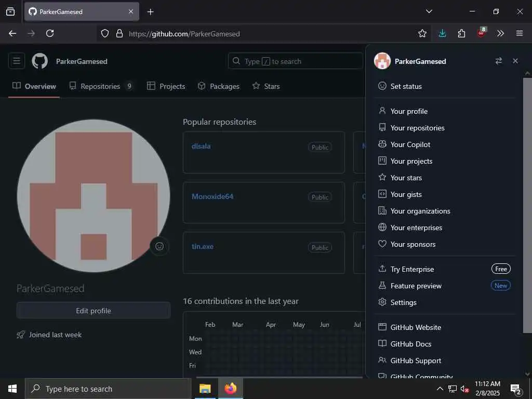Open the Windows notification center
This screenshot has height=399, width=532.
point(516,389)
